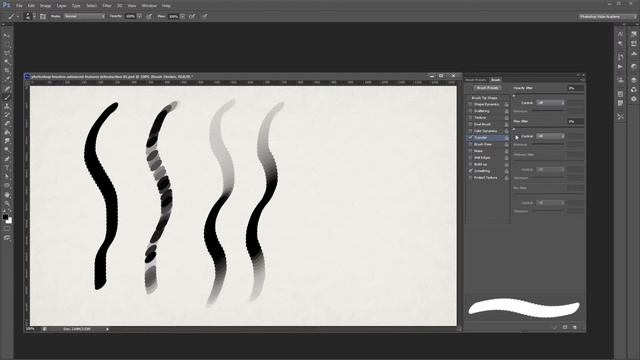Select the Eraser tool
Image resolution: width=640 pixels, height=360 pixels.
7,124
